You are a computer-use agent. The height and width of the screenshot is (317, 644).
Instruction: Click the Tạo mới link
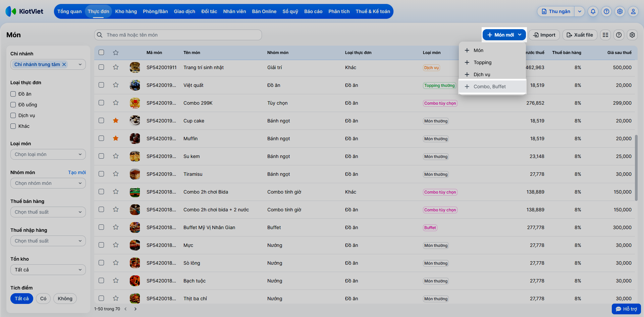[x=77, y=172]
